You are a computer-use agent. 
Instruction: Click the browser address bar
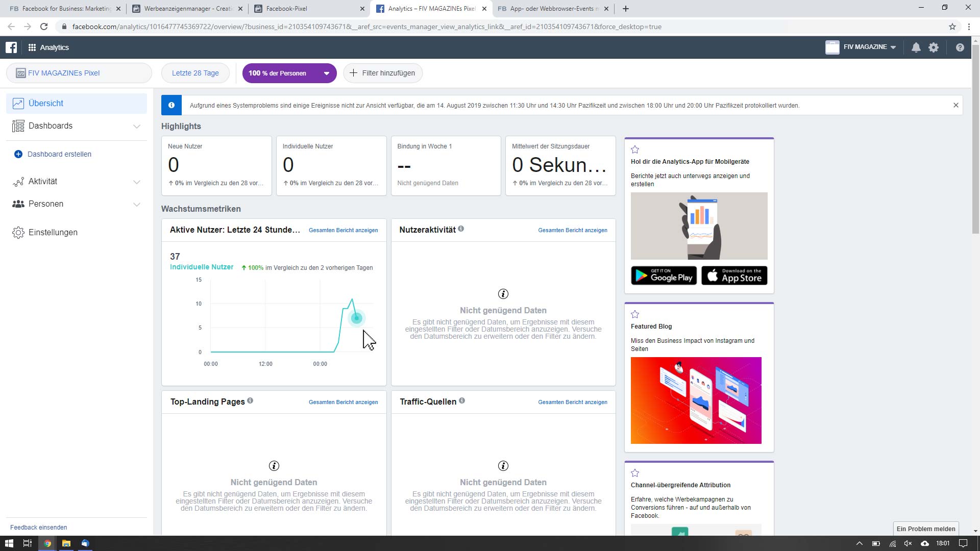pyautogui.click(x=500, y=27)
